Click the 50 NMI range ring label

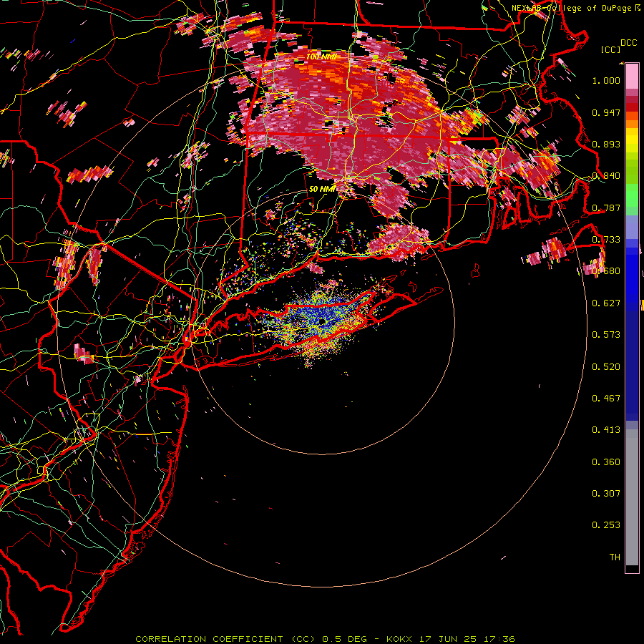coord(323,190)
